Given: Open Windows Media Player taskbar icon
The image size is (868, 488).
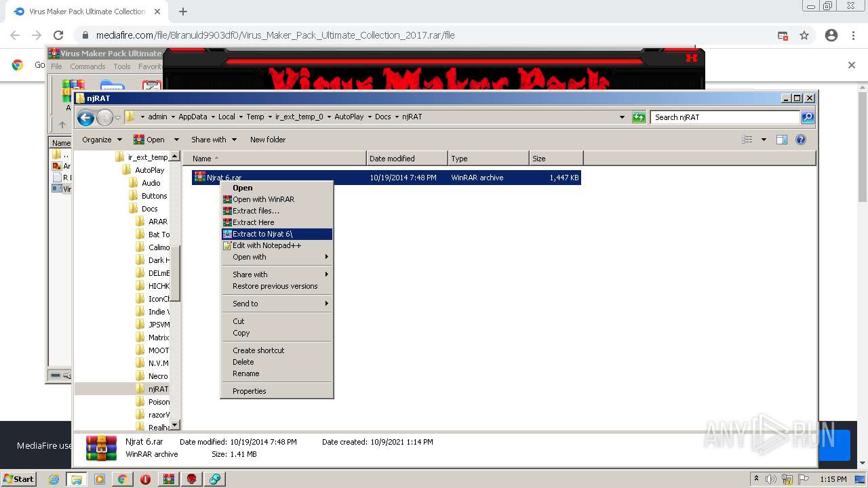Looking at the screenshot, I should pyautogui.click(x=100, y=479).
